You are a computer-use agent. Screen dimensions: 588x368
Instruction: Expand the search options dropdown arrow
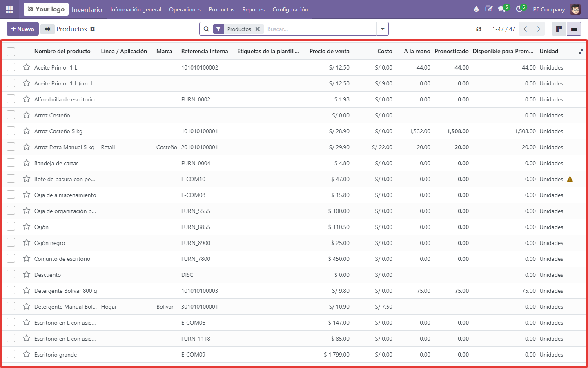point(383,29)
